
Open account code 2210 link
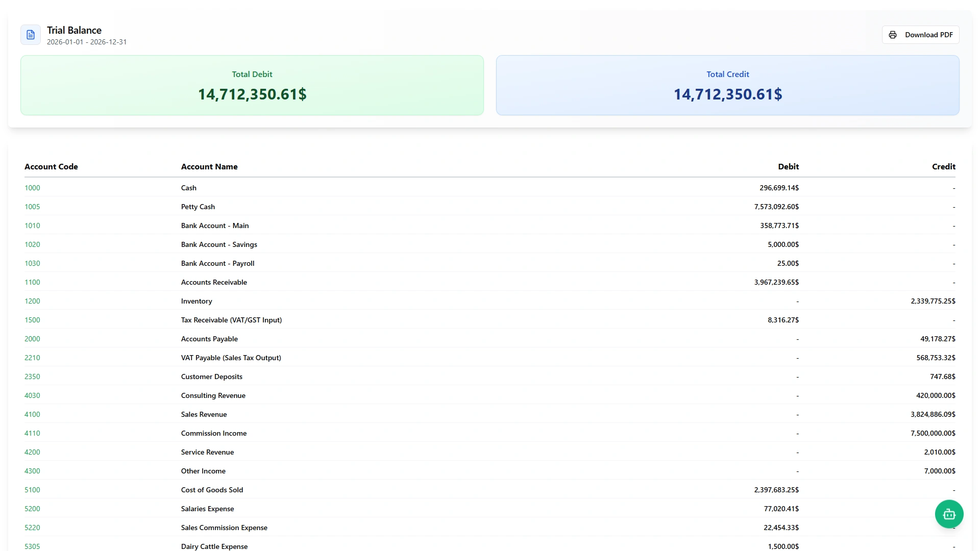tap(32, 358)
